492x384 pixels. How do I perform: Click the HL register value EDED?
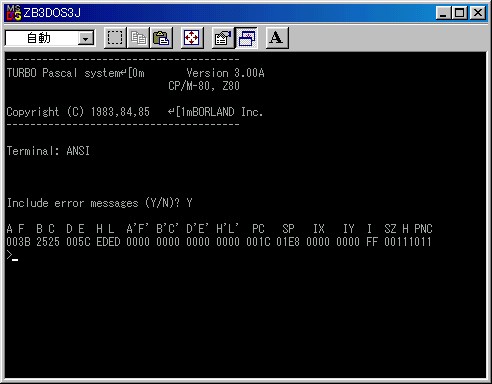click(108, 242)
